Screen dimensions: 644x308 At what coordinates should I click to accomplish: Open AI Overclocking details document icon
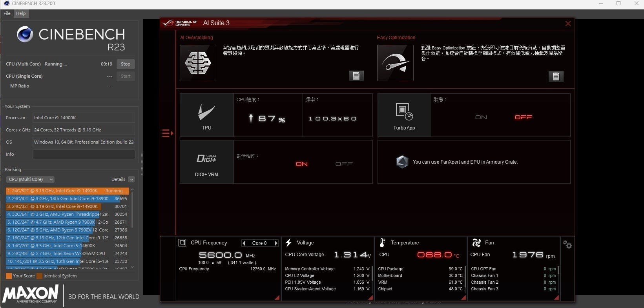(356, 76)
